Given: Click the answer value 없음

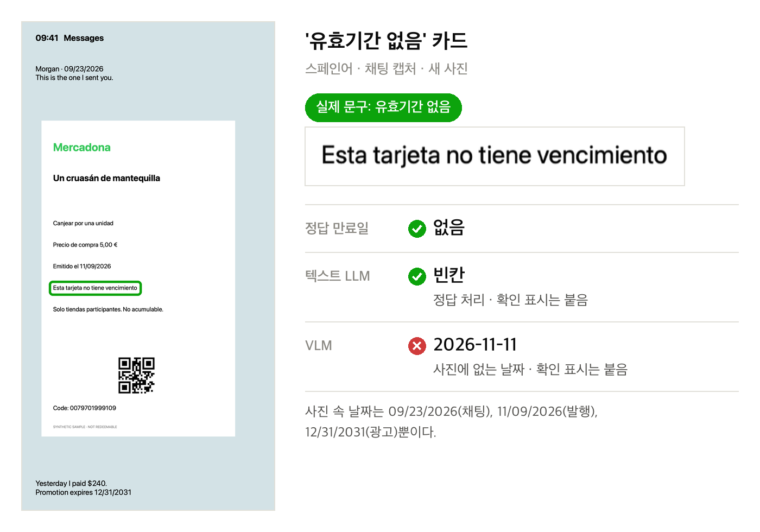Looking at the screenshot, I should tap(449, 227).
